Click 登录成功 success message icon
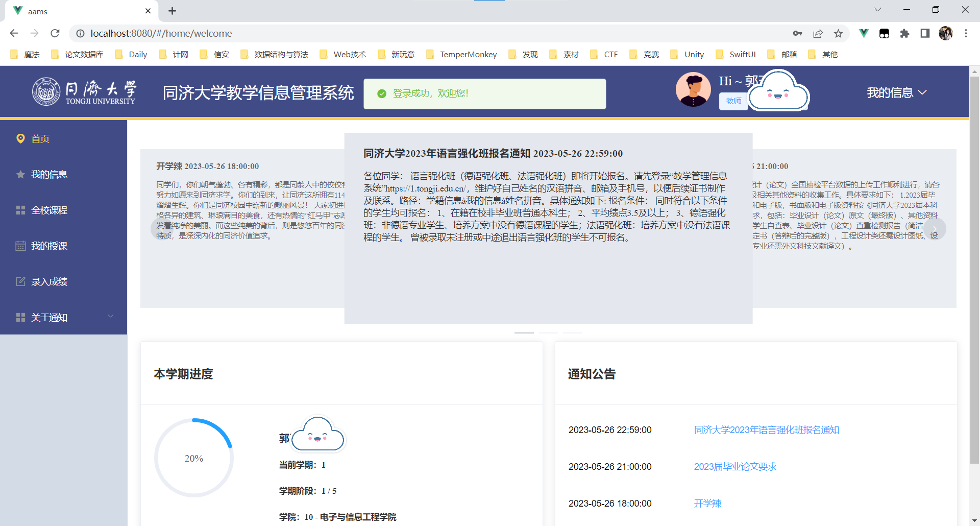The image size is (980, 526). click(x=381, y=93)
